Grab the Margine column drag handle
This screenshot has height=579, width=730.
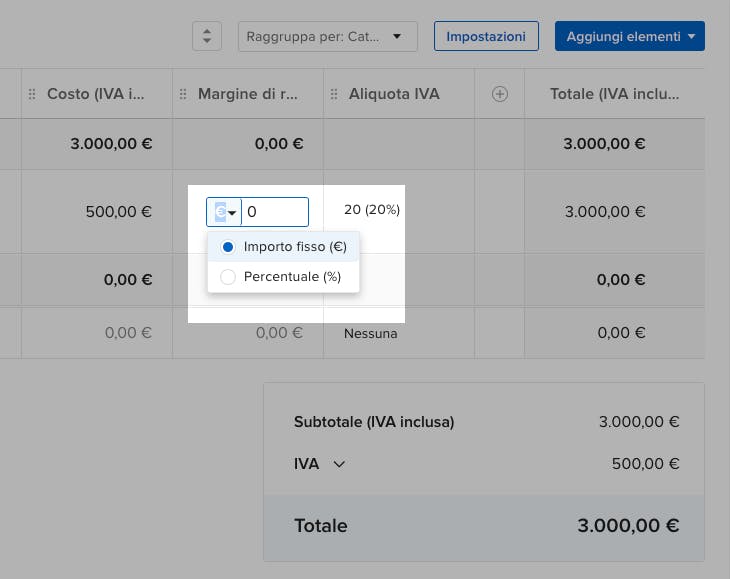(x=183, y=94)
